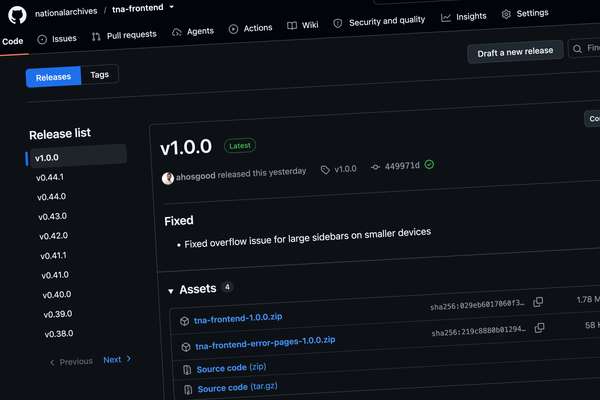The width and height of the screenshot is (600, 400).
Task: Click the file-zip icon beside Source code (zip)
Action: (187, 370)
